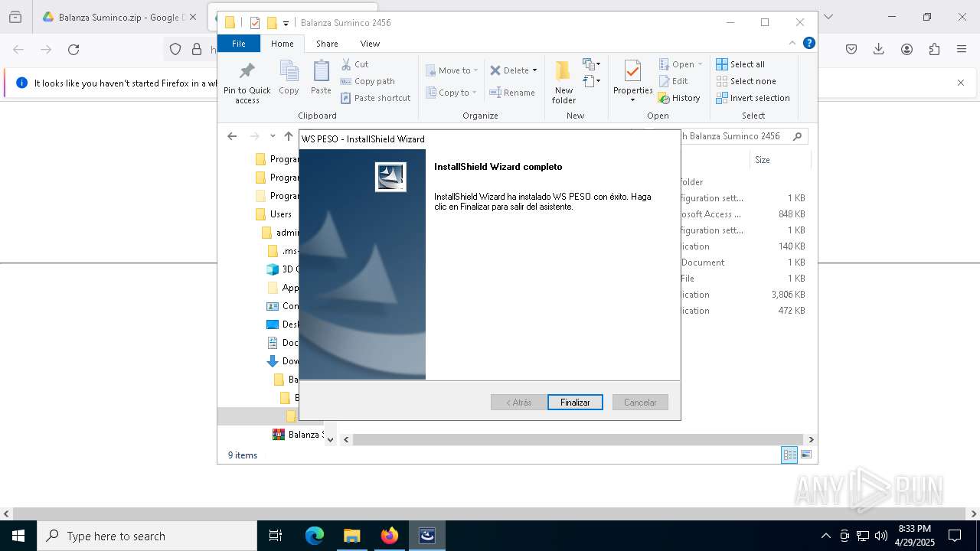
Task: Open Task View on the taskbar
Action: [276, 536]
